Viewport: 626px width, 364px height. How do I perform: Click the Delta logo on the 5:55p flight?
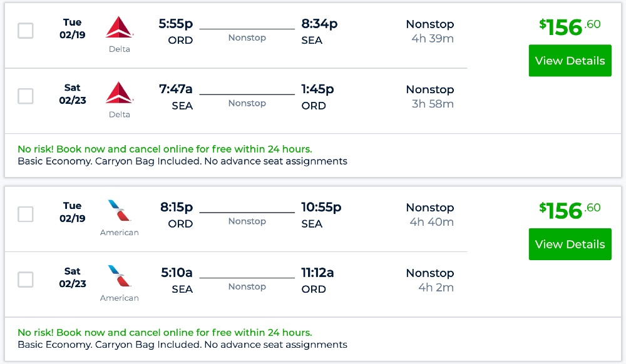(119, 28)
